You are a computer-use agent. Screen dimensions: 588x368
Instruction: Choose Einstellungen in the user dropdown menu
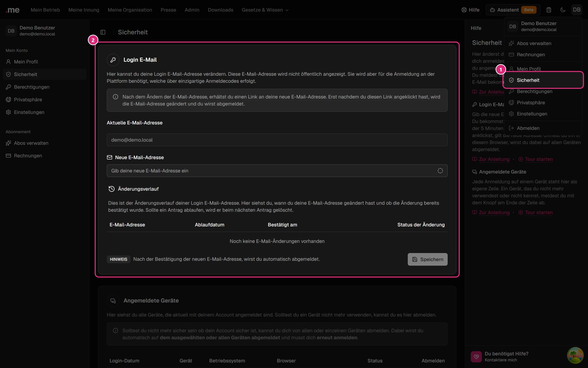pyautogui.click(x=543, y=114)
